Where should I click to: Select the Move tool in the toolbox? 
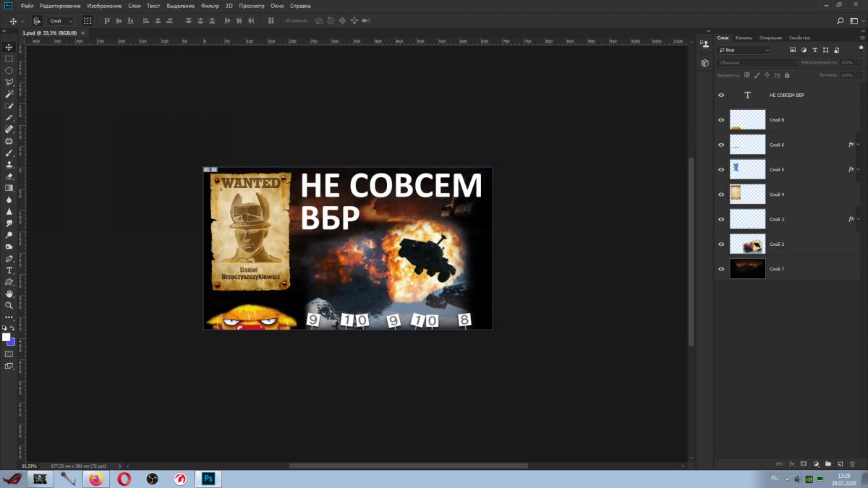click(x=9, y=47)
